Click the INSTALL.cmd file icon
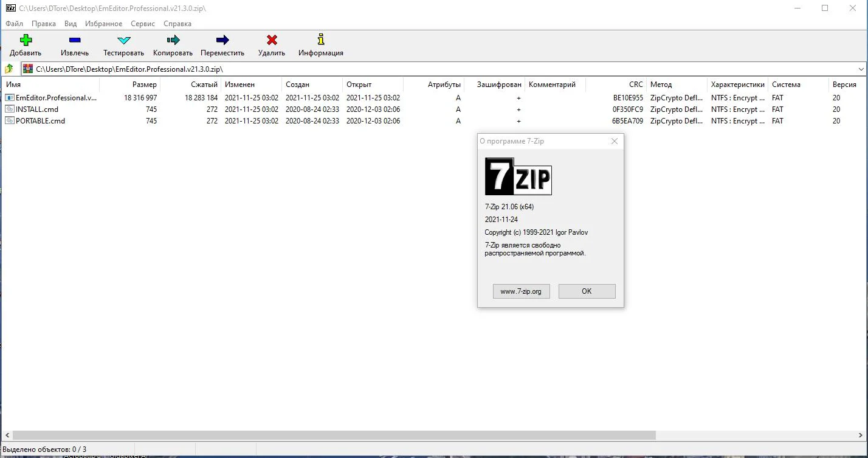The width and height of the screenshot is (868, 458). (x=9, y=109)
